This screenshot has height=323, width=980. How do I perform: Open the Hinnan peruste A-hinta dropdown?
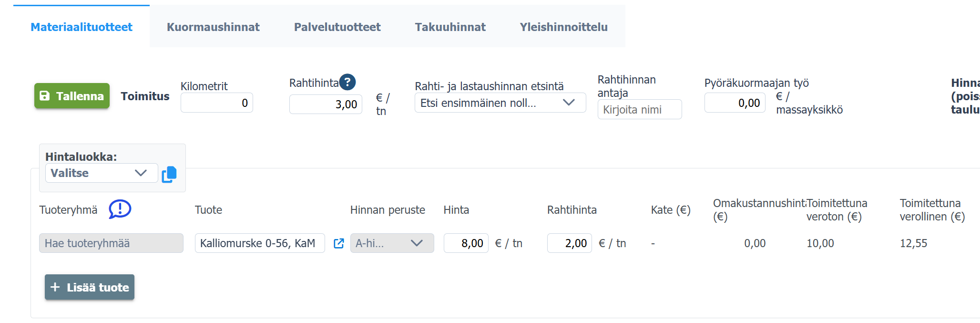(392, 243)
